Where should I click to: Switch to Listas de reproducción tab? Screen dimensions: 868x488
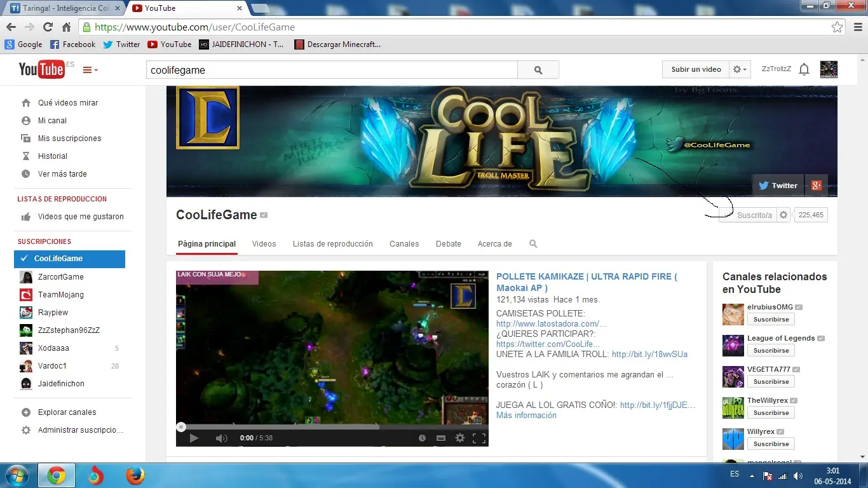(x=333, y=243)
